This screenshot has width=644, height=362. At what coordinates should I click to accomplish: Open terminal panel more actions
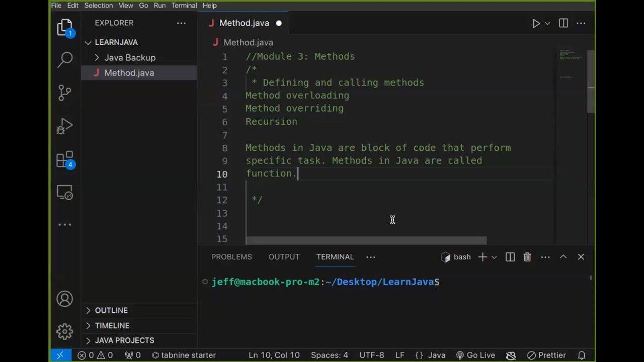click(545, 257)
